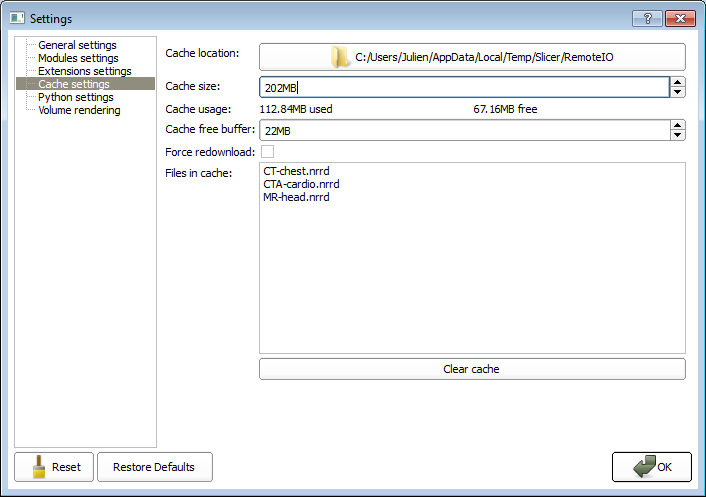
Task: Click the Settings window title icon
Action: [x=17, y=18]
